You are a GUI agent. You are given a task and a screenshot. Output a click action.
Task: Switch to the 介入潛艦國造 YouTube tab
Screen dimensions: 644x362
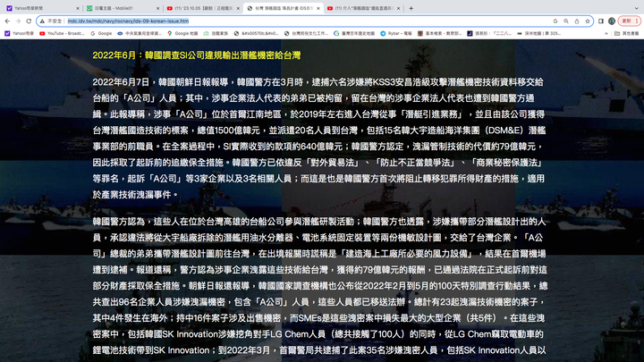pyautogui.click(x=362, y=8)
